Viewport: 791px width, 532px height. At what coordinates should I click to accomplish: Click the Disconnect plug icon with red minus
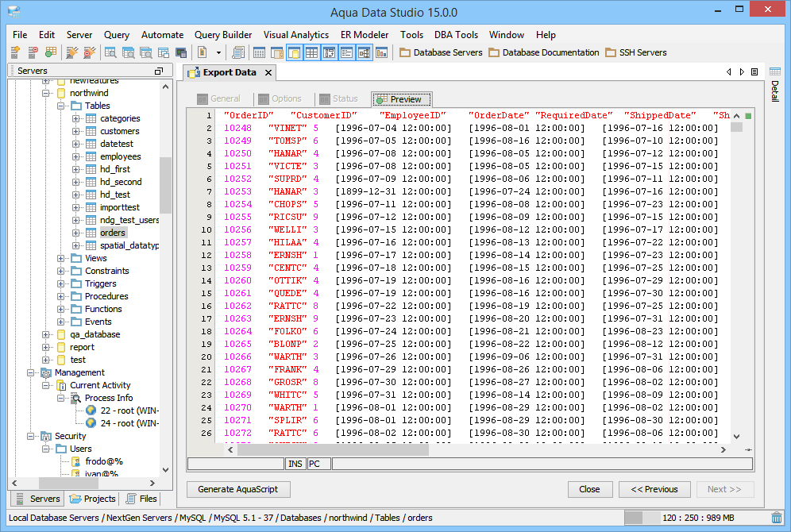[89, 52]
